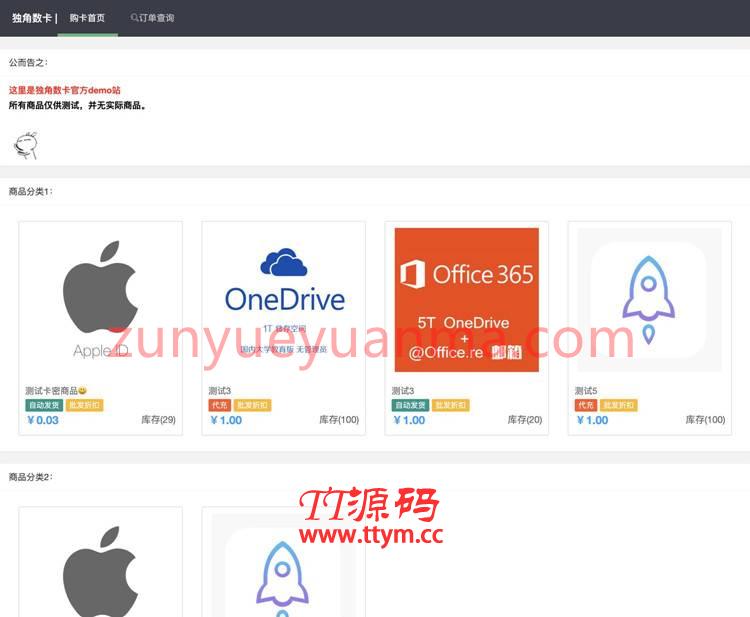Image resolution: width=750 pixels, height=617 pixels.
Task: Click the 独角数卡 site logo text
Action: [x=32, y=18]
